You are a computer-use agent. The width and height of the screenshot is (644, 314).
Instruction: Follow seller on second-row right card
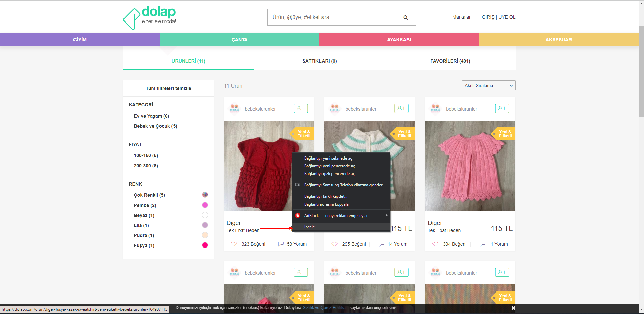pos(502,272)
